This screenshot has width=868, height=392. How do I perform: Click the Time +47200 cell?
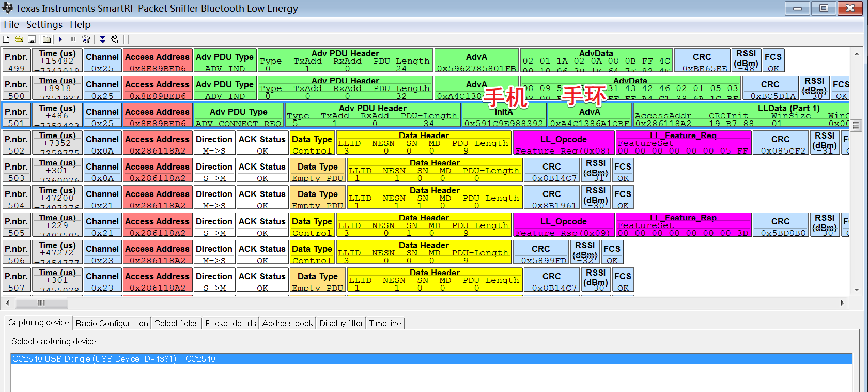pos(57,198)
